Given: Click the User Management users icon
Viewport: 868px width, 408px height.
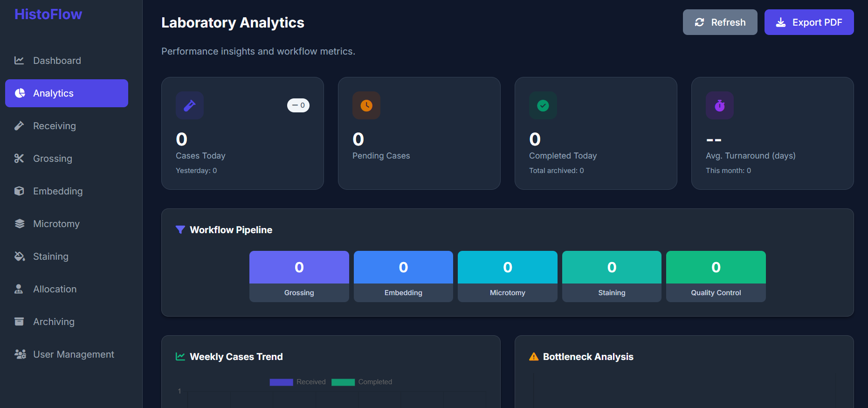Looking at the screenshot, I should point(20,354).
